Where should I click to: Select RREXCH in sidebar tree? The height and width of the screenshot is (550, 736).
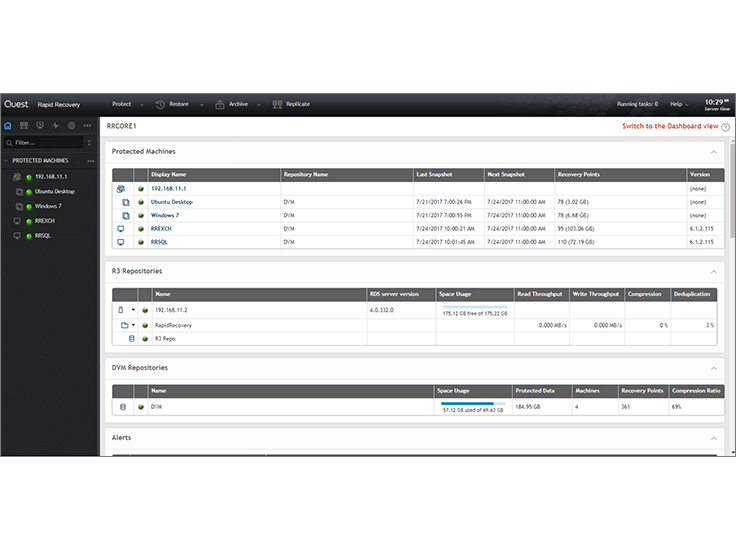45,221
